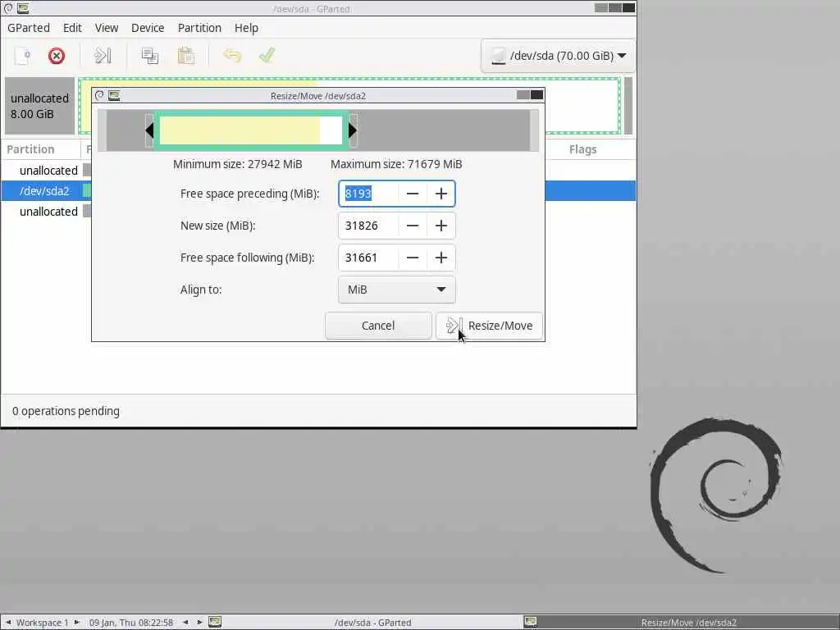
Task: Click the previous workspace arrow left of Workspace 1
Action: pos(8,623)
